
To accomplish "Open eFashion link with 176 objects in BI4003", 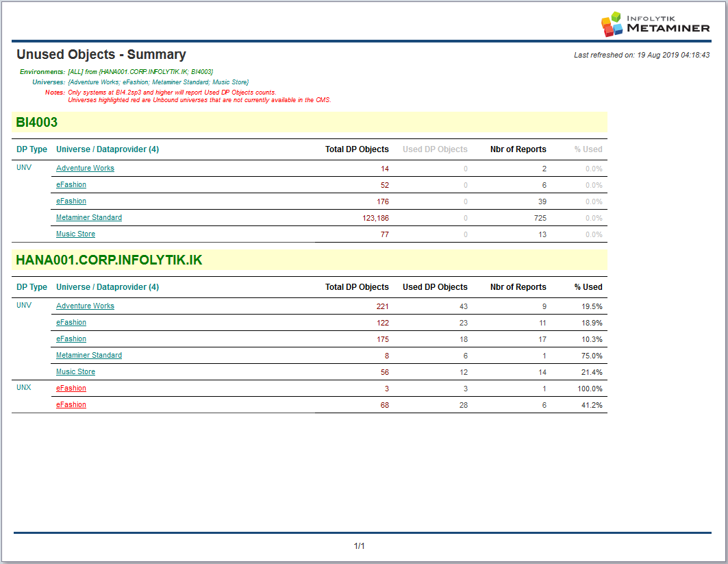I will coord(71,201).
